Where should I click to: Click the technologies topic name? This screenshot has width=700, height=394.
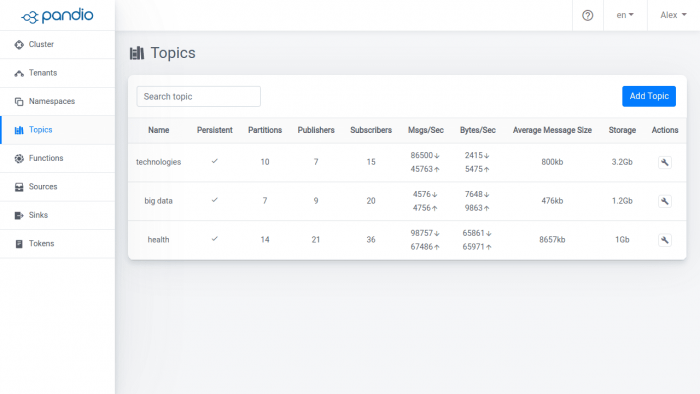pyautogui.click(x=158, y=162)
